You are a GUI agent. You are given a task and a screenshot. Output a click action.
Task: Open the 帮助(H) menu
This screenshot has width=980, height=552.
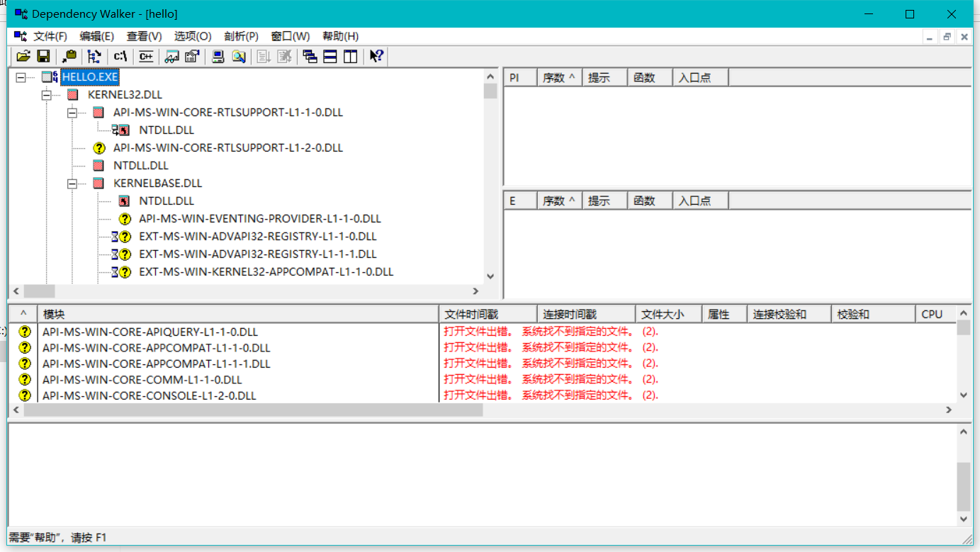(x=340, y=36)
